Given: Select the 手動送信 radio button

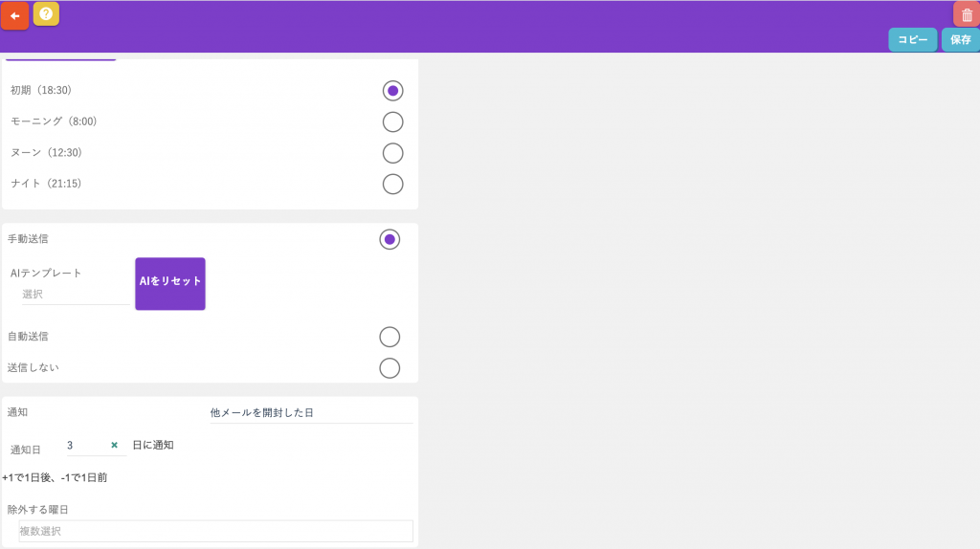Looking at the screenshot, I should click(390, 239).
